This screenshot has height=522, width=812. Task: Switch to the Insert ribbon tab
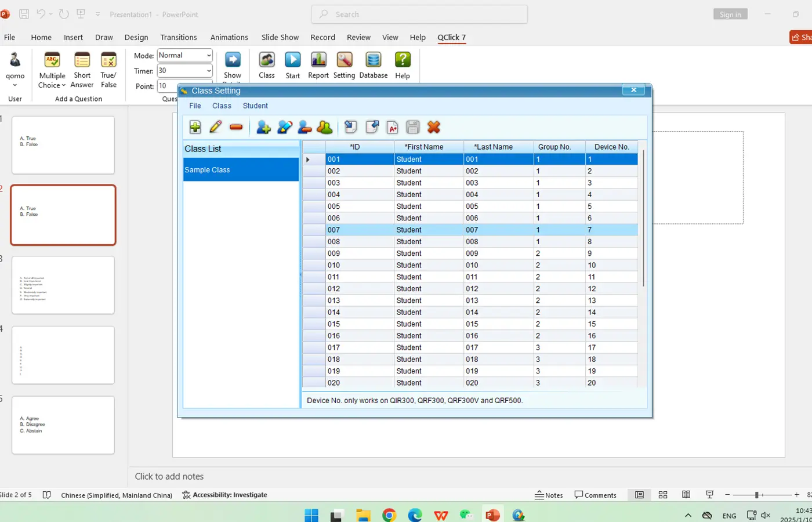(73, 37)
